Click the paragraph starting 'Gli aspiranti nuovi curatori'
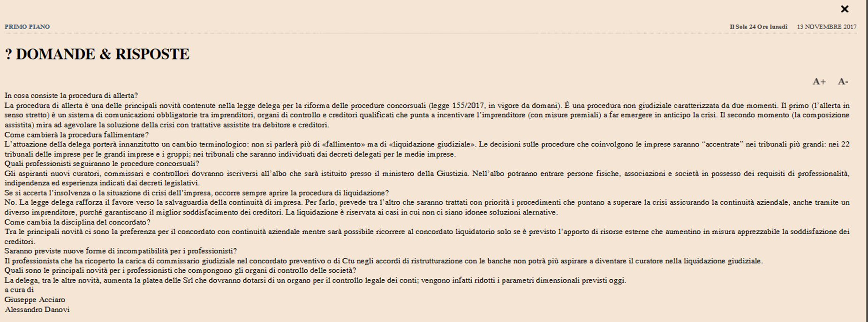This screenshot has width=868, height=322. [427, 178]
